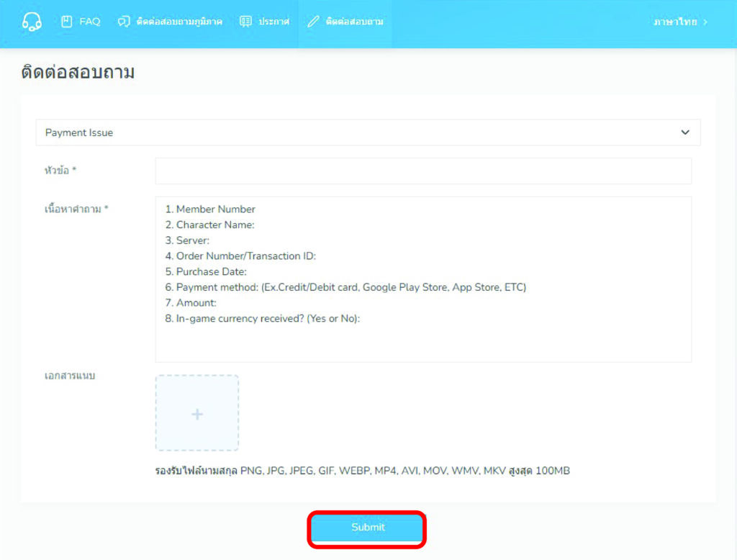Screen dimensions: 737x560
Task: Expand the Payment Issue category dropdown
Action: pyautogui.click(x=368, y=132)
